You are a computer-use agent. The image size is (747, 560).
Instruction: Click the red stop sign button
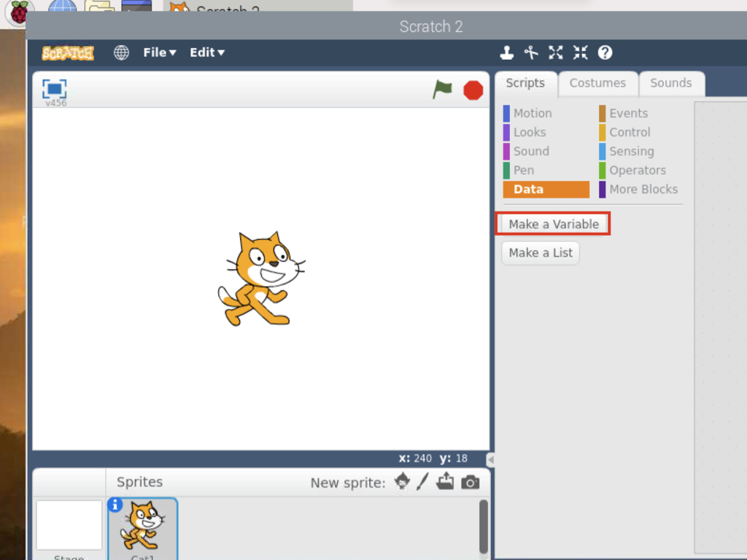473,90
